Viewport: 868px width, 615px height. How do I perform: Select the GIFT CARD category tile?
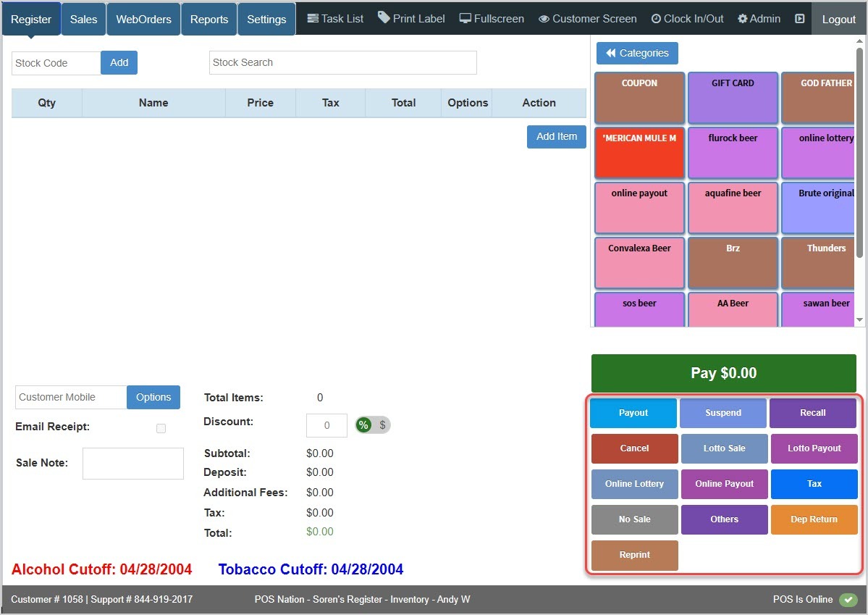point(733,98)
